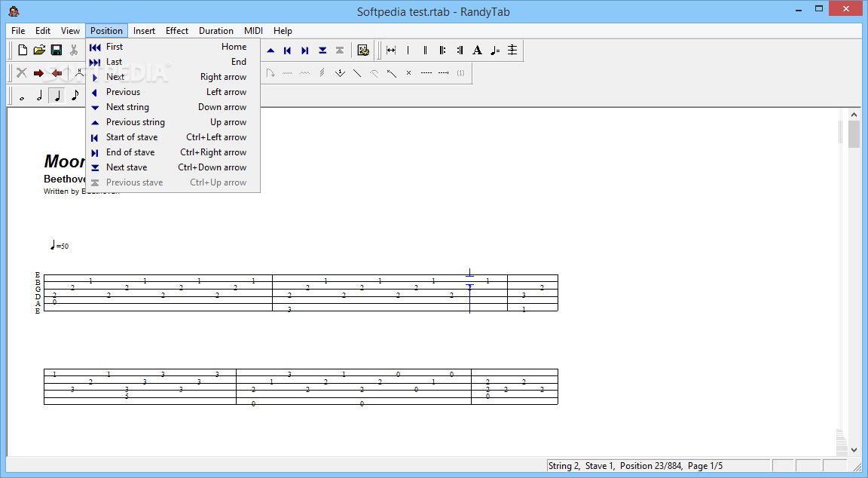
Task: Click status text 'String 2, Stave 1, Position 23/884'
Action: (615, 466)
